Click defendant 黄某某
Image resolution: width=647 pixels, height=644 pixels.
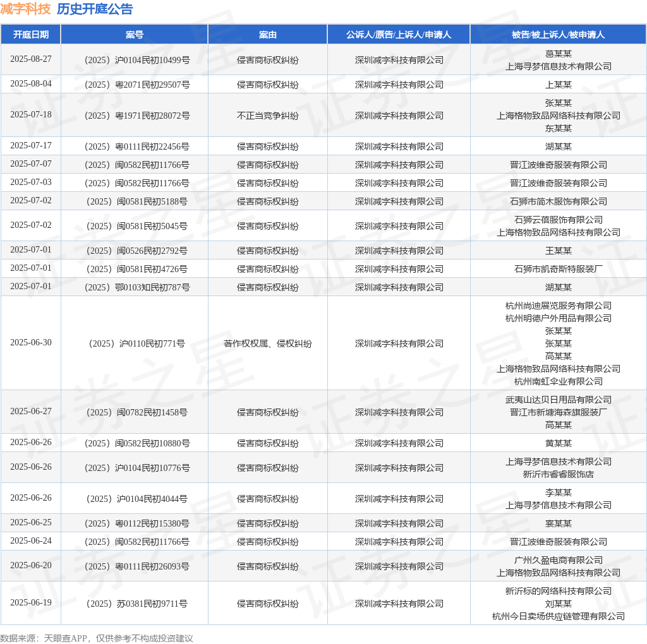559,444
